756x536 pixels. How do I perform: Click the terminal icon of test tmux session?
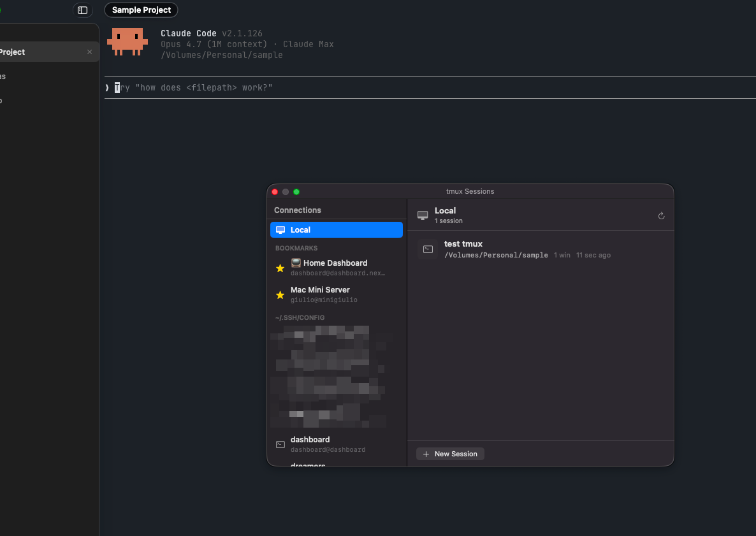click(x=428, y=249)
